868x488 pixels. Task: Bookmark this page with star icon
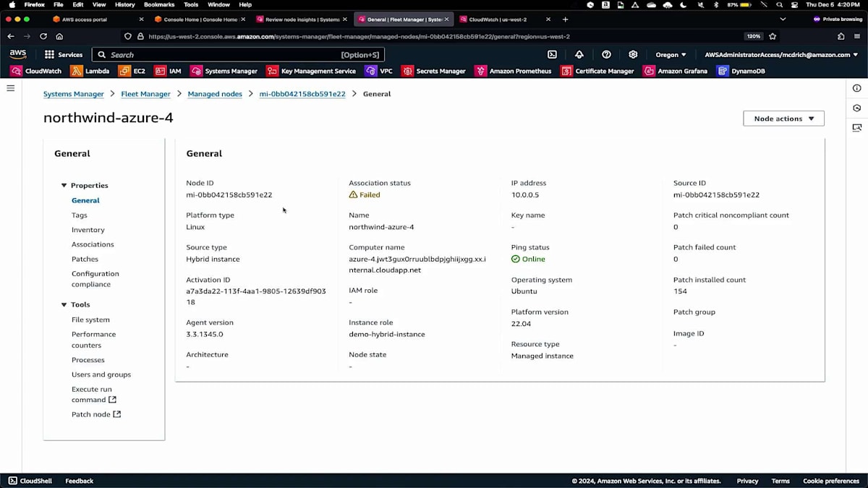pyautogui.click(x=773, y=36)
